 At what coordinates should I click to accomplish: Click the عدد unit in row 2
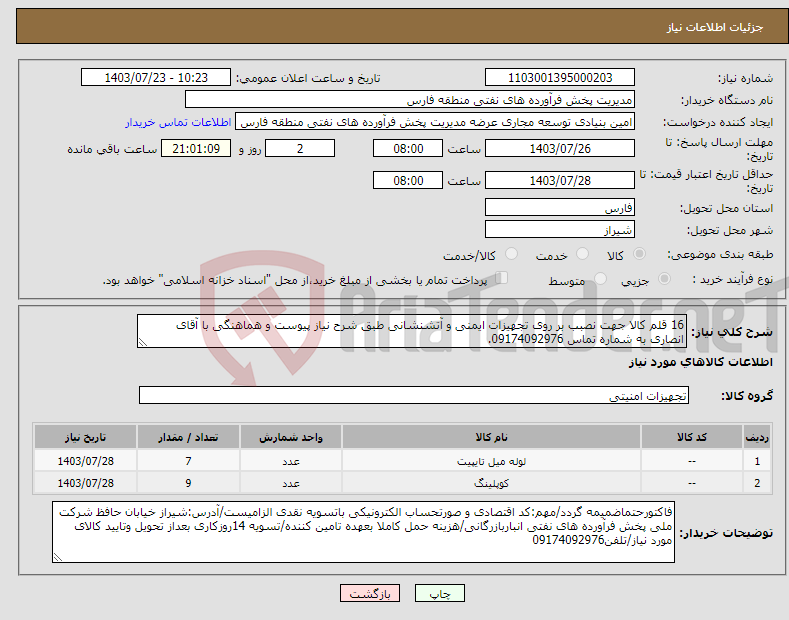tap(291, 483)
